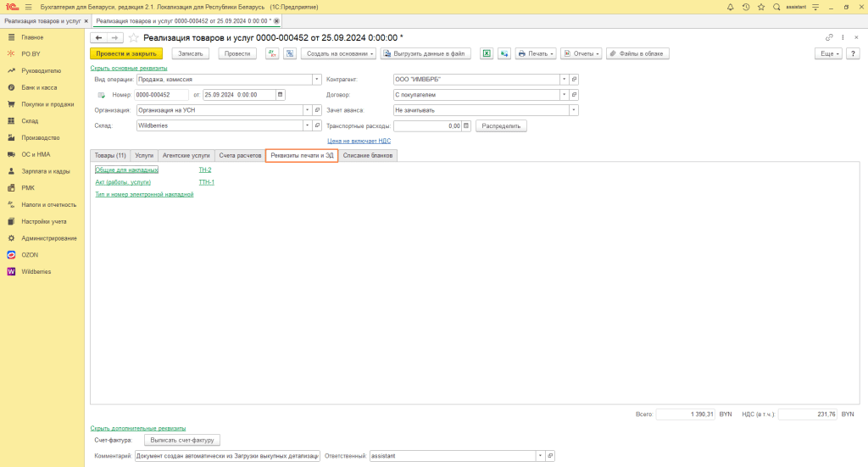
Task: Open PO BY section in sidebar
Action: [31, 53]
